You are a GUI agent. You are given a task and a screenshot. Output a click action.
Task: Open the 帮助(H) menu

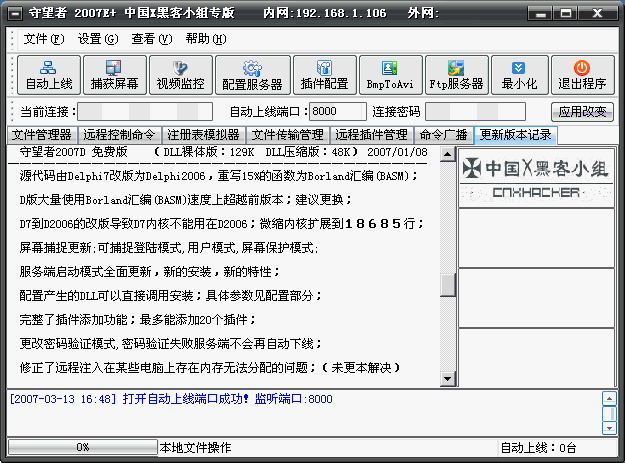click(x=205, y=38)
